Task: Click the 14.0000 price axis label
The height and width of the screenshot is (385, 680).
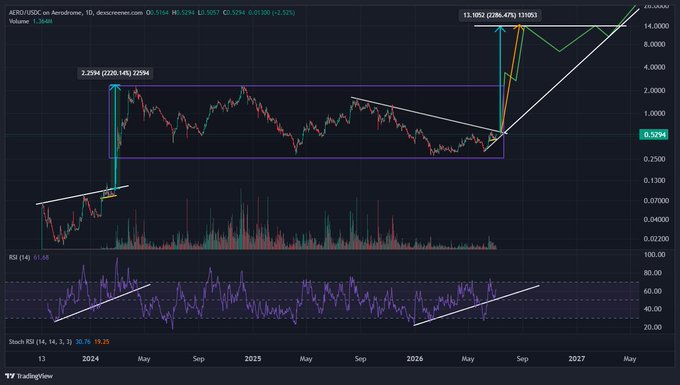Action: coord(656,26)
